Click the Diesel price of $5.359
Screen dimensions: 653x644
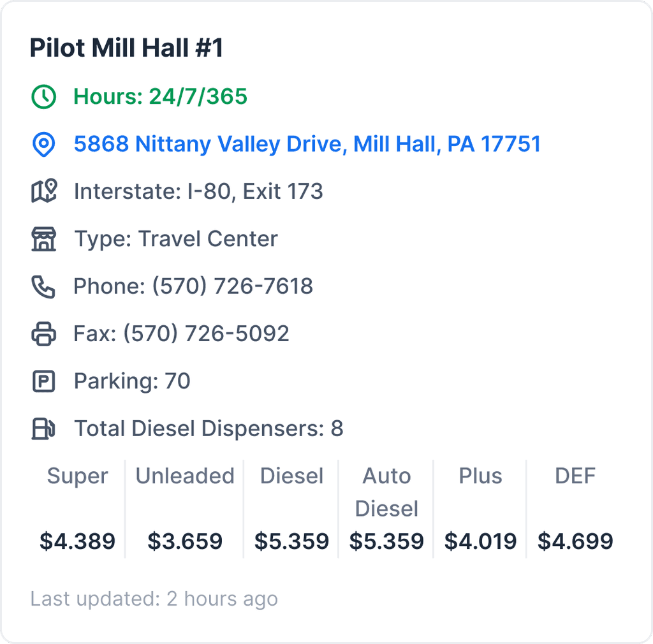point(291,541)
